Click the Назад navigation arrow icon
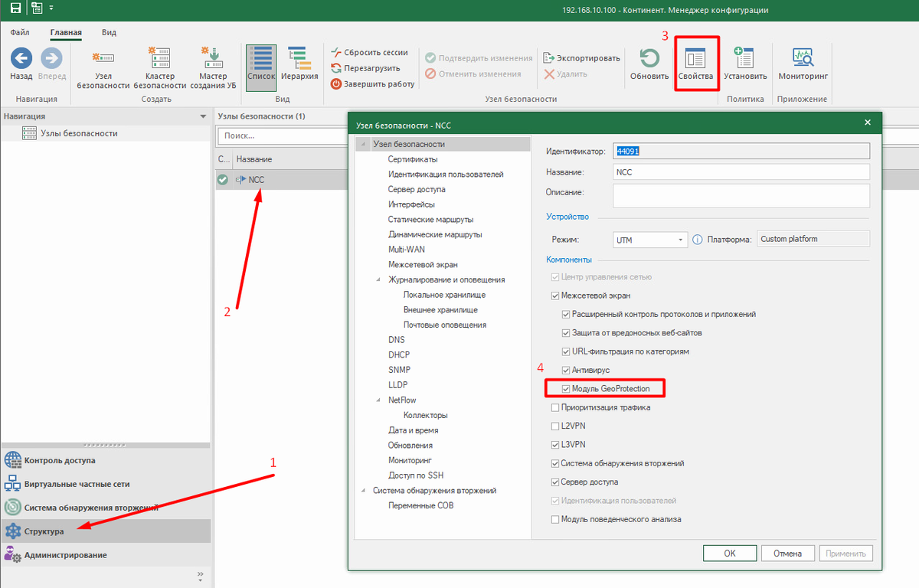919x588 pixels. coord(21,58)
